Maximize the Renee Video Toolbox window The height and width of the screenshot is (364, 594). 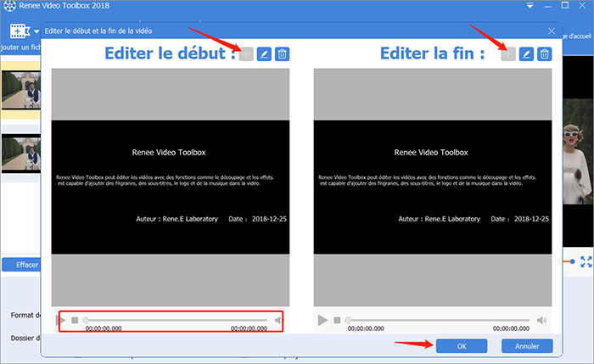coord(565,5)
